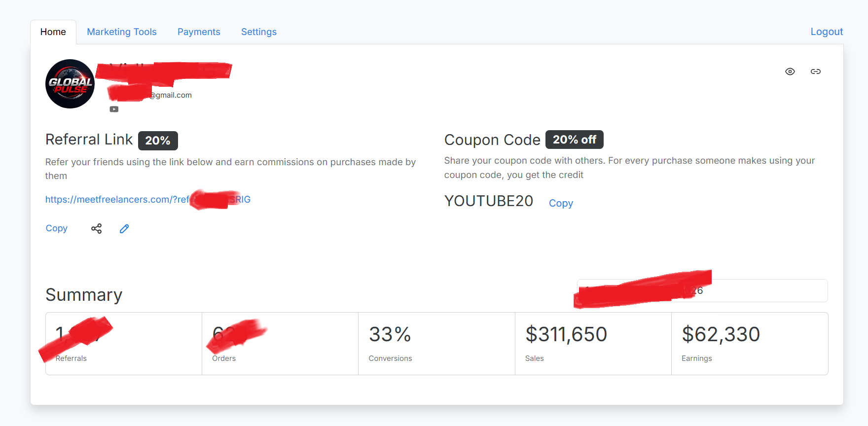
Task: Select the Sales $311,650 card
Action: [593, 344]
